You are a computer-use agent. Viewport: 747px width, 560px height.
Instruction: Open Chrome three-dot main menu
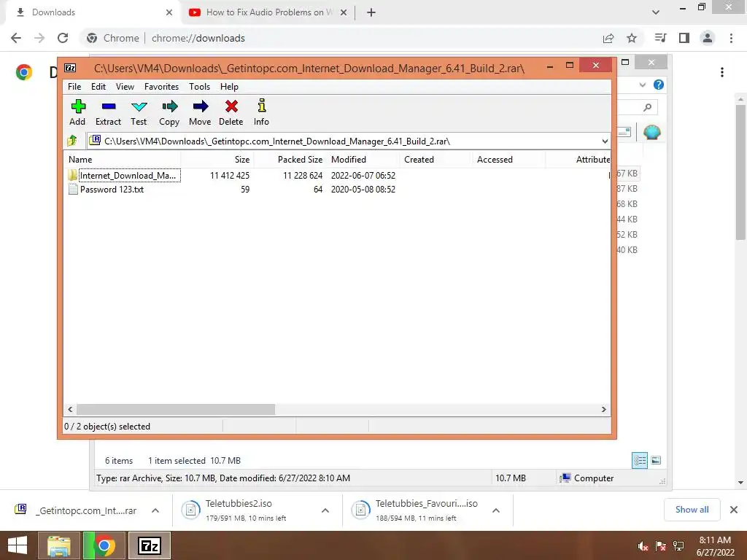(x=731, y=38)
